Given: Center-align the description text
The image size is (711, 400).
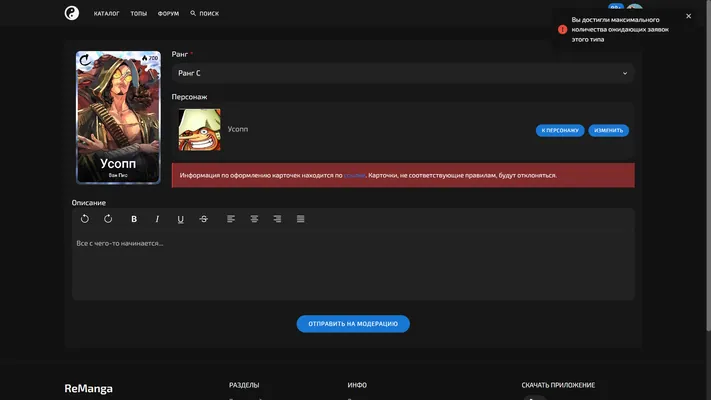Looking at the screenshot, I should pyautogui.click(x=254, y=219).
